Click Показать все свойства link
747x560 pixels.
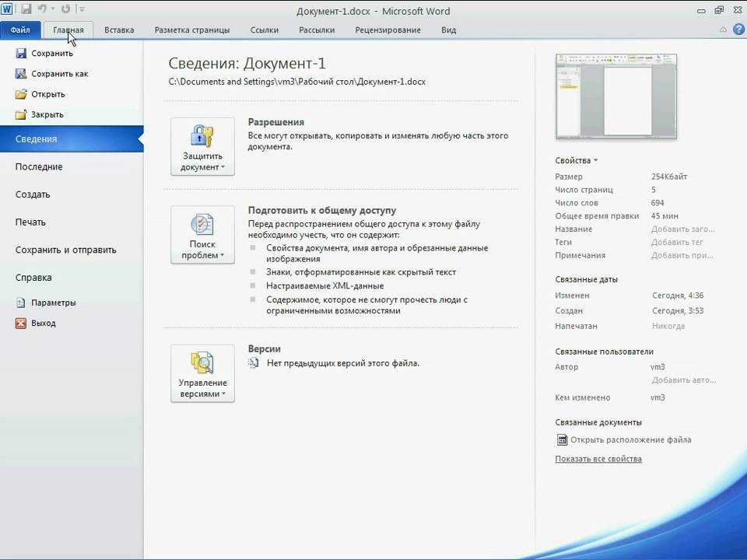598,459
